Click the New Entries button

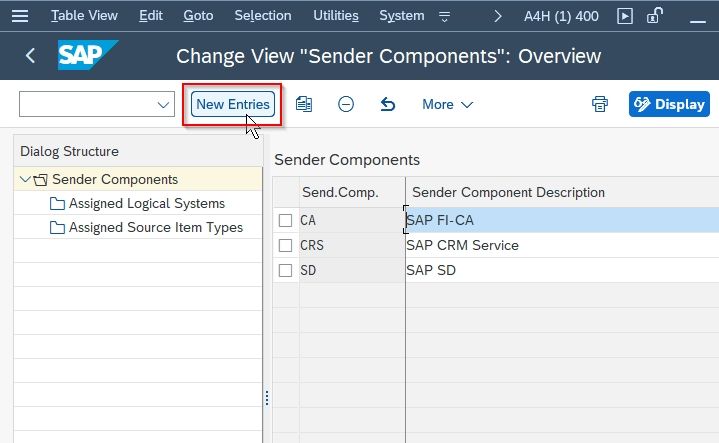click(x=233, y=104)
